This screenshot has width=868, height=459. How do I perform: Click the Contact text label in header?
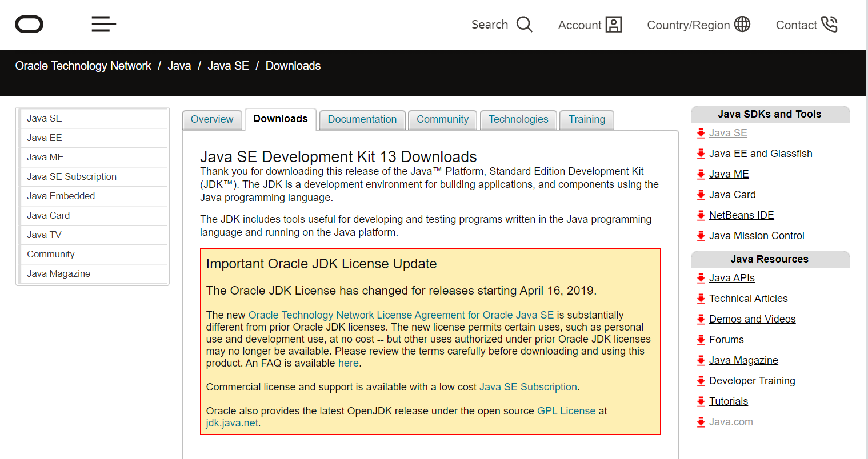(x=797, y=25)
